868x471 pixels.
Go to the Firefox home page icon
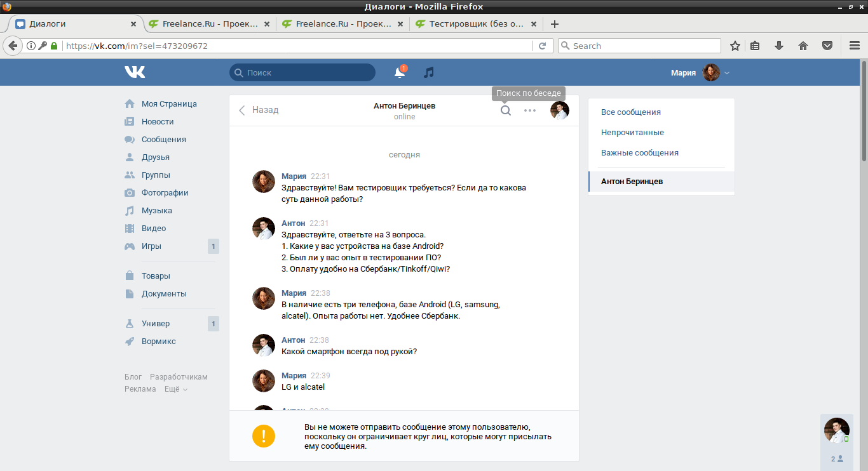pos(803,46)
